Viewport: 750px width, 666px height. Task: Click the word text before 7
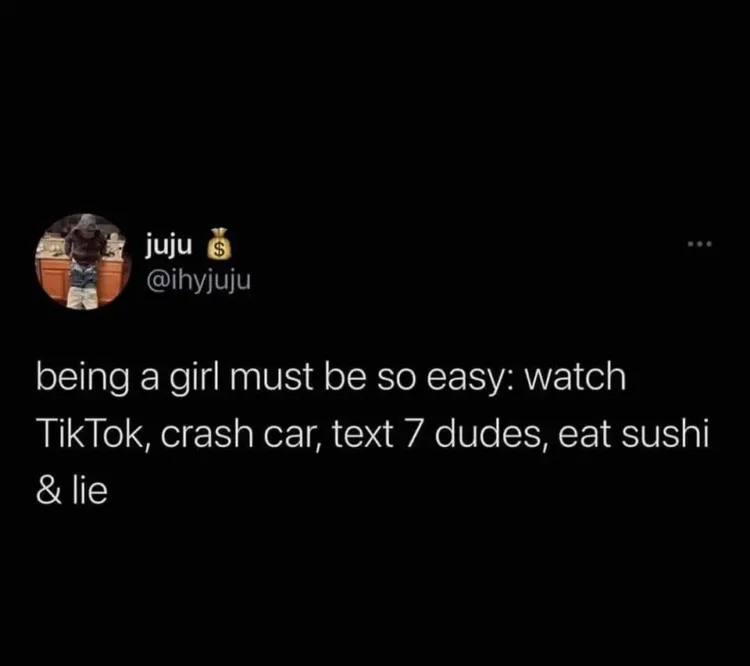tap(363, 435)
